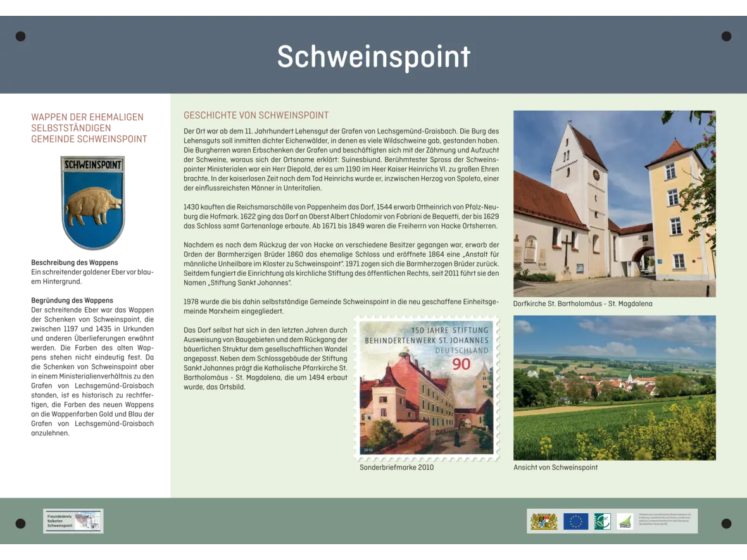Select the EU flag logo at the bottom
Screen dimensions: 747x560
point(574,520)
